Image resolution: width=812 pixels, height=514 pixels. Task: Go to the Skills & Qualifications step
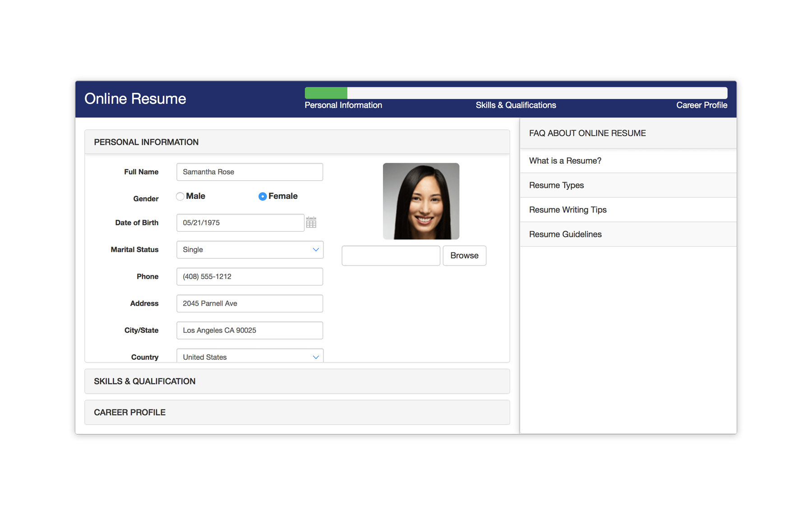coord(516,105)
